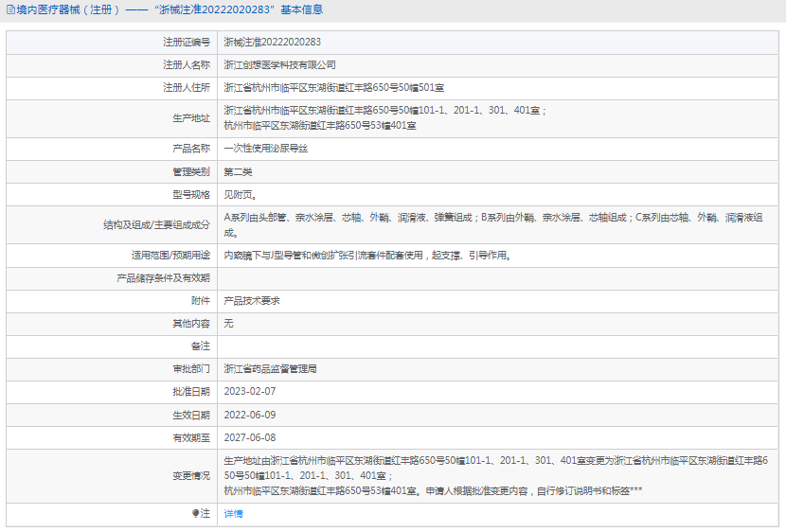Click the 注册人名称 label
This screenshot has height=532, width=786.
(x=187, y=65)
